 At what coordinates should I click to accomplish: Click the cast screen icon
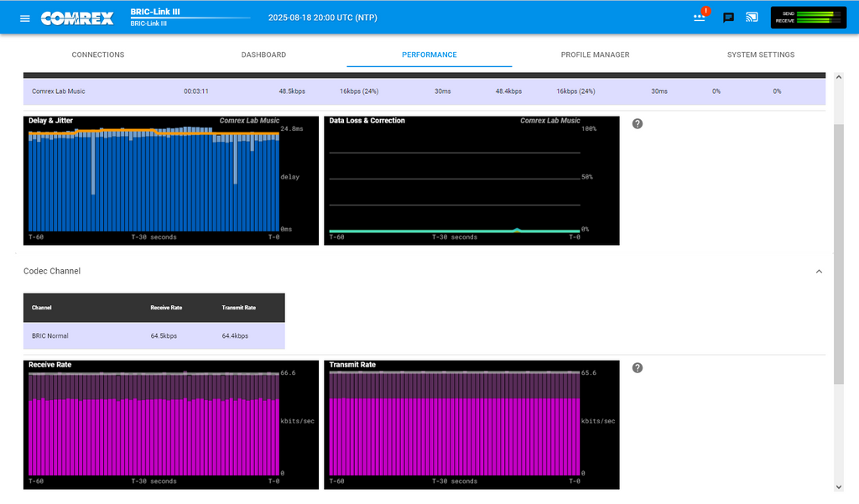point(752,18)
